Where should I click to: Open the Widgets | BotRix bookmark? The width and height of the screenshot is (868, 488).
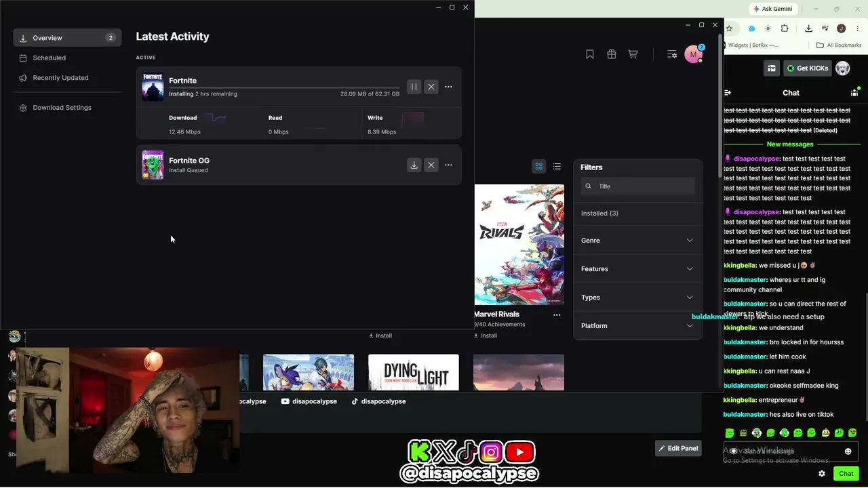pyautogui.click(x=751, y=45)
